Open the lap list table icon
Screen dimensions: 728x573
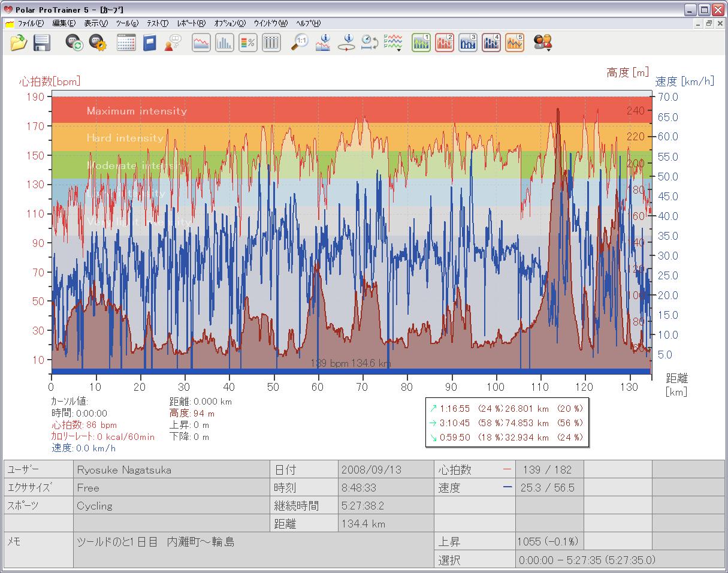(x=271, y=43)
